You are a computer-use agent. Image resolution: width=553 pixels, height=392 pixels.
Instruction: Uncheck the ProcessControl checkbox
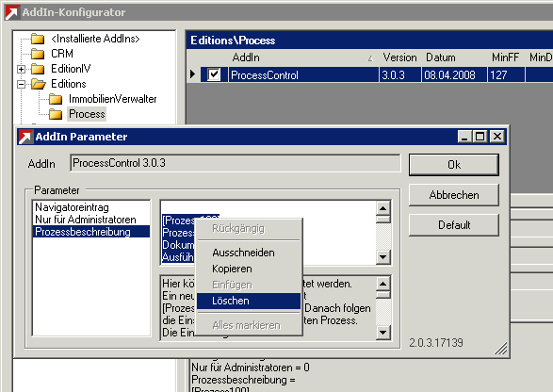[x=214, y=74]
